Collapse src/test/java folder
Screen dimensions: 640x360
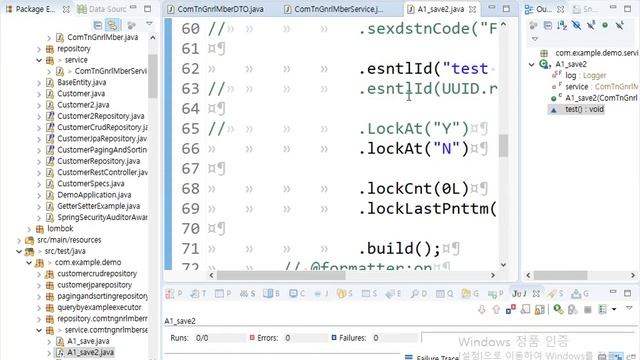click(x=19, y=251)
